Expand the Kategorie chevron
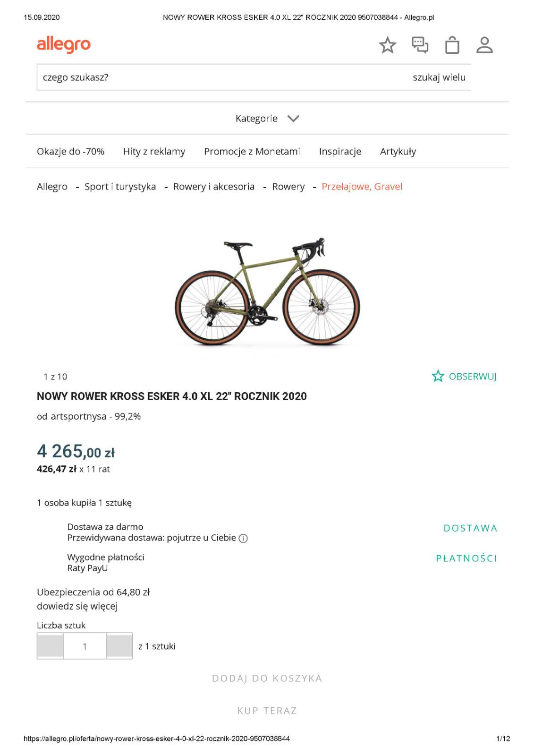The width and height of the screenshot is (534, 756). tap(293, 119)
